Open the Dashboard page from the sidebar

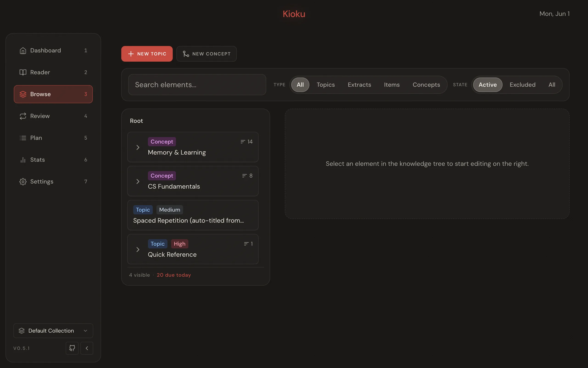point(53,50)
